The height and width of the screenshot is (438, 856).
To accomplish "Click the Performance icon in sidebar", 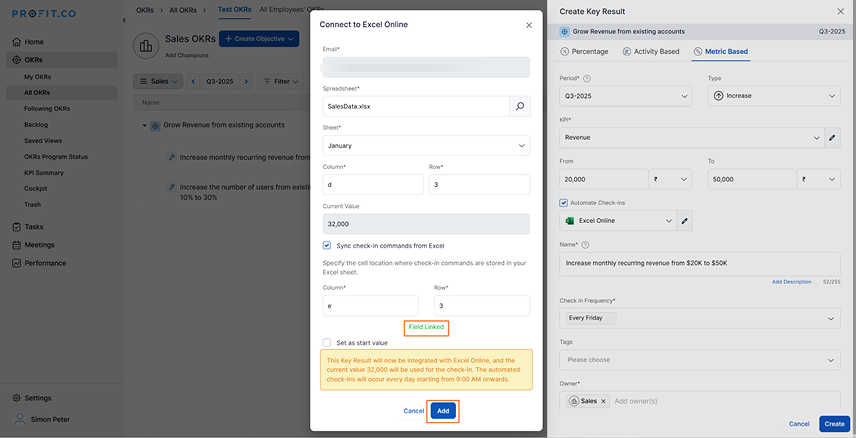I will pyautogui.click(x=16, y=263).
